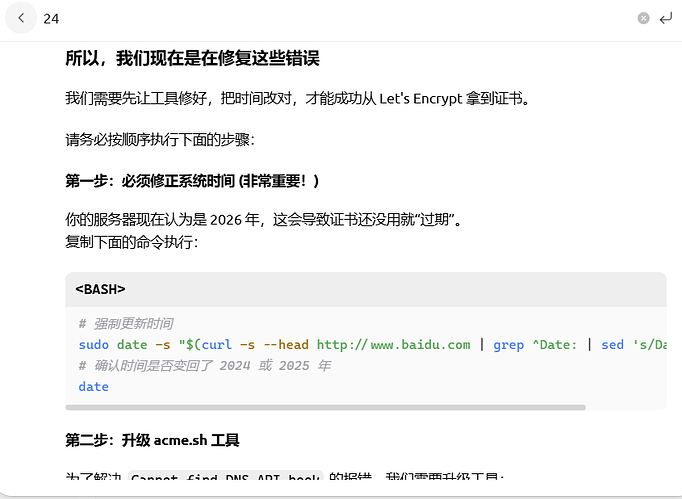The width and height of the screenshot is (682, 499).
Task: Click the grep ^Date: part of the command
Action: (x=535, y=345)
